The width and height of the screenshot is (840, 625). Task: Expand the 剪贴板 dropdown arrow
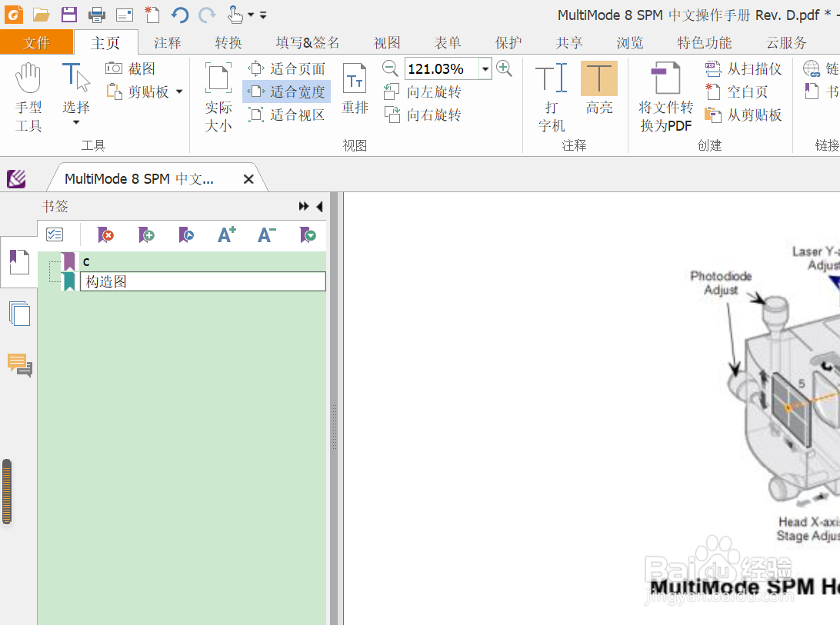(179, 91)
